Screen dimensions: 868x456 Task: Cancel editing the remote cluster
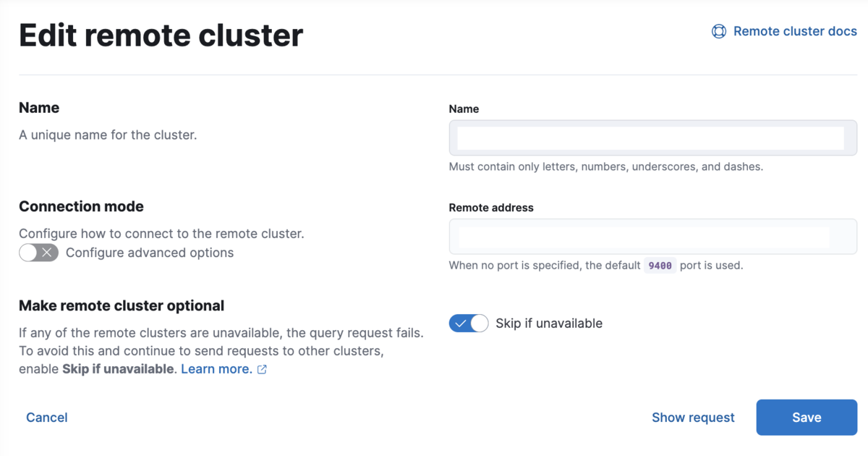(x=47, y=418)
